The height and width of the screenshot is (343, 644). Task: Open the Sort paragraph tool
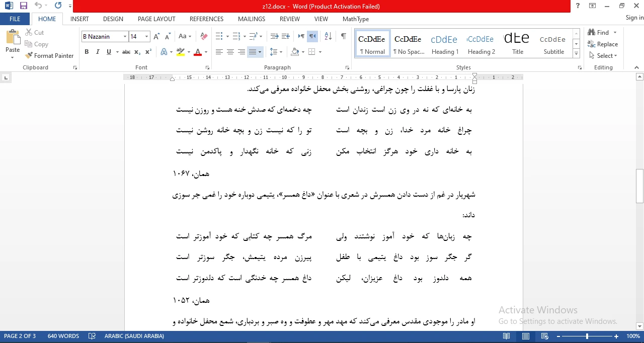pyautogui.click(x=328, y=36)
